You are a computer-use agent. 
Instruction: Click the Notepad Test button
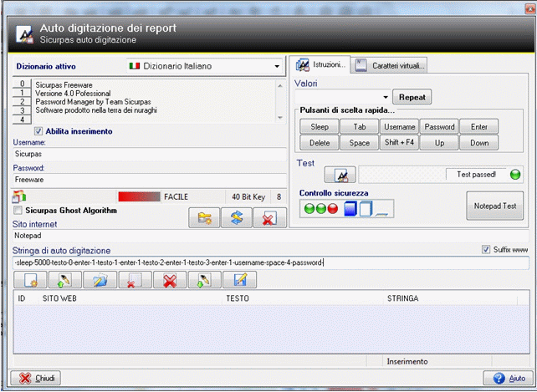point(495,206)
